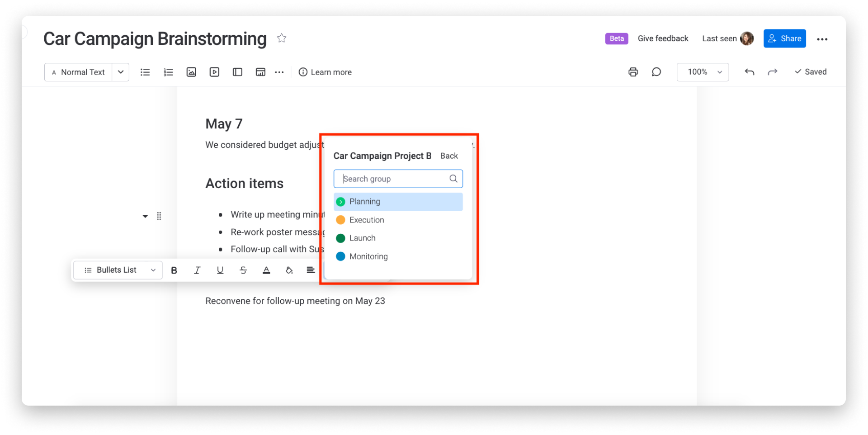Open the 100% zoom dropdown
The width and height of the screenshot is (868, 435).
click(x=703, y=72)
